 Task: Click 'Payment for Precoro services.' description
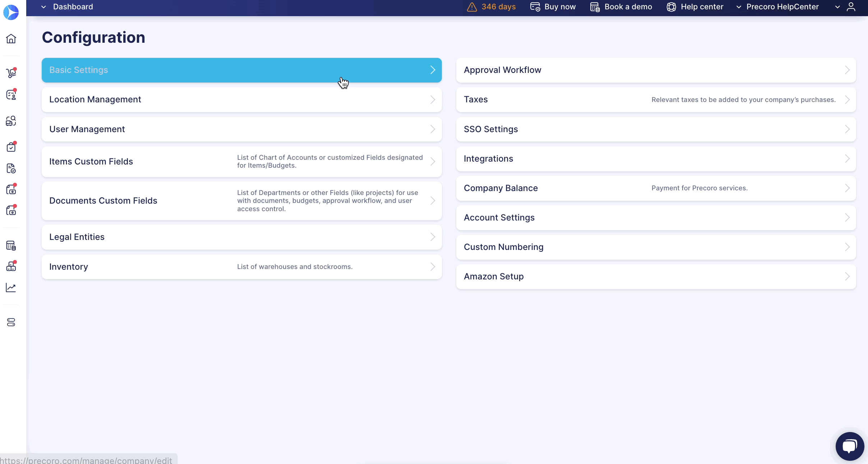[700, 188]
